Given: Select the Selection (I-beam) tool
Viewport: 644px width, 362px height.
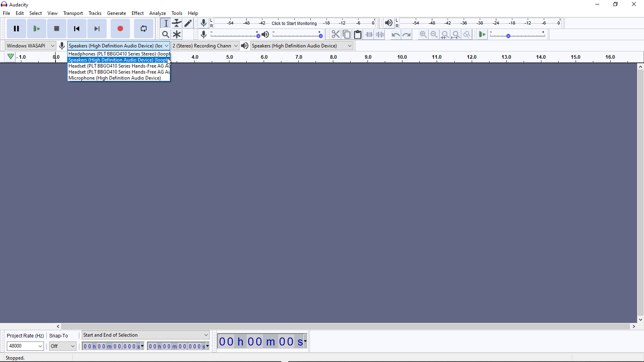Looking at the screenshot, I should (x=166, y=23).
